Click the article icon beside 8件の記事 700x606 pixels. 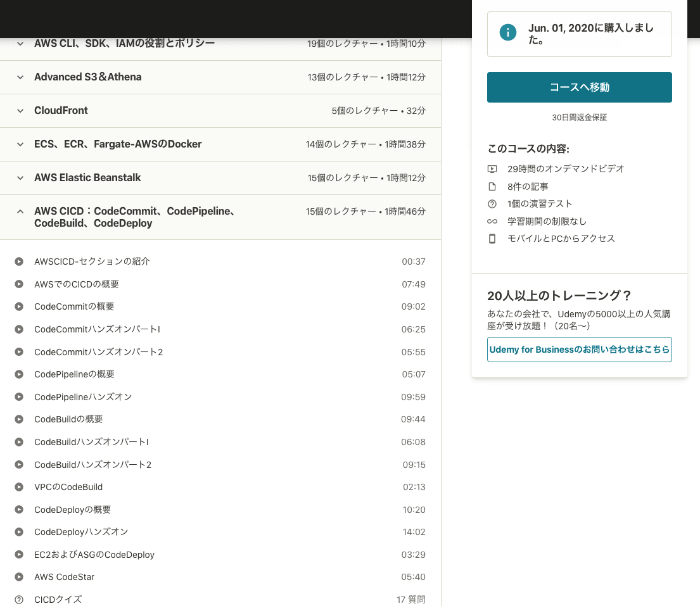click(492, 186)
